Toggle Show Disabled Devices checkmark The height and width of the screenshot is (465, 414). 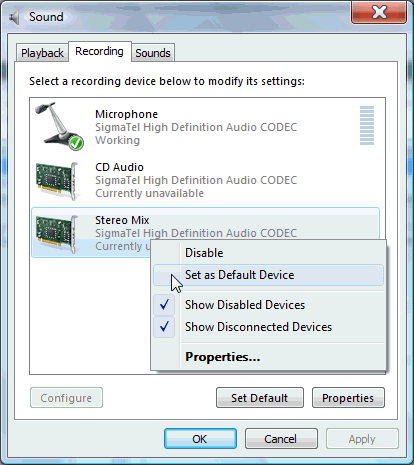pyautogui.click(x=164, y=305)
